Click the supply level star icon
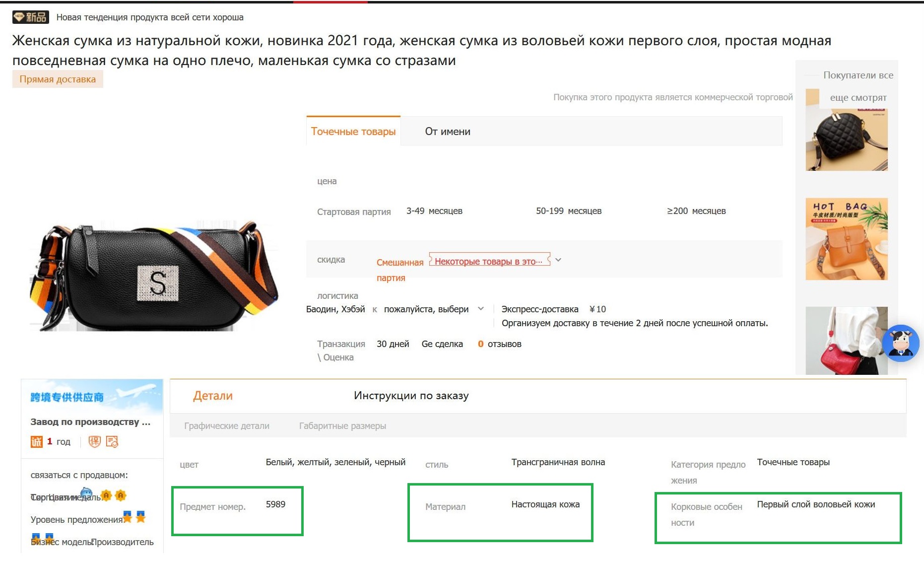Screen dimensions: 924x563 tap(128, 517)
